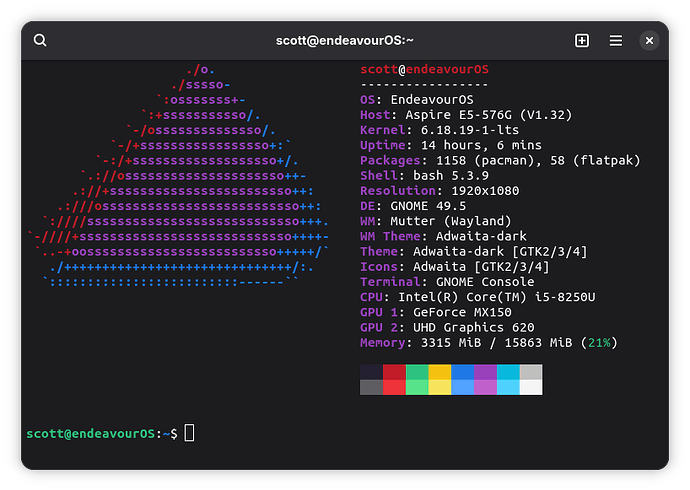This screenshot has height=490, width=690.
Task: Click the WM: Mutter (Wayland) line
Action: tap(436, 221)
